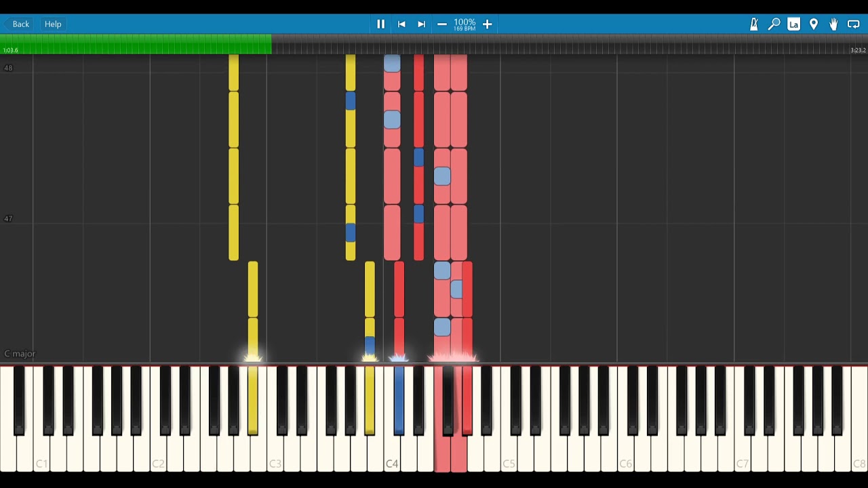Image resolution: width=868 pixels, height=488 pixels.
Task: Click the total time 3:23.2
Action: click(x=858, y=50)
